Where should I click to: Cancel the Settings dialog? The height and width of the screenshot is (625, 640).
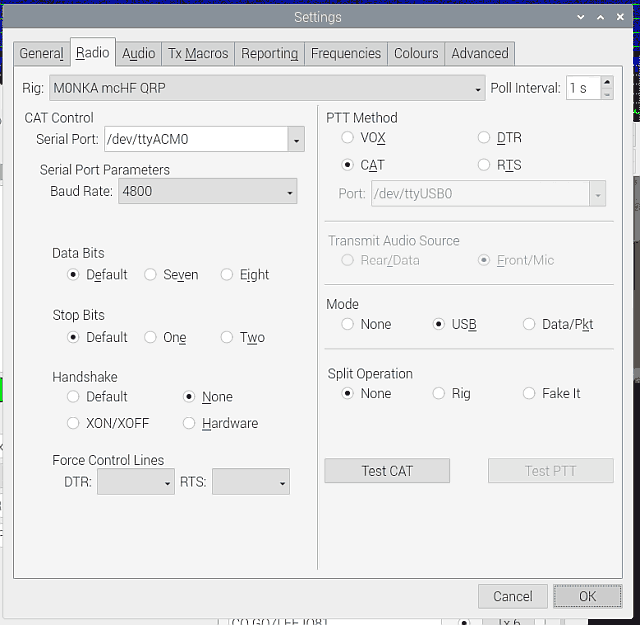click(512, 596)
